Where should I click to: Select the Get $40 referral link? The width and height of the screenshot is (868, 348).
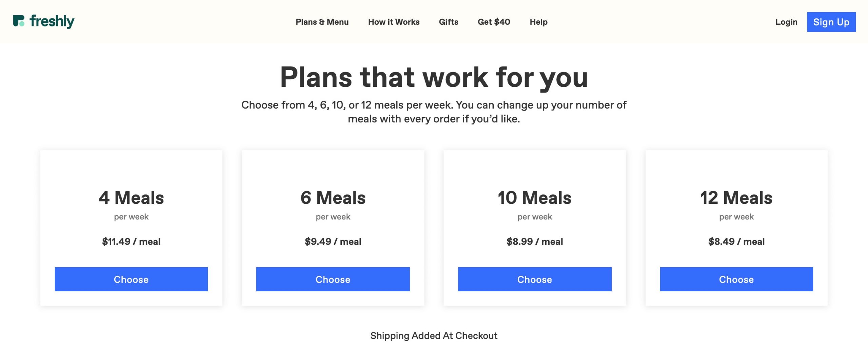pyautogui.click(x=494, y=22)
